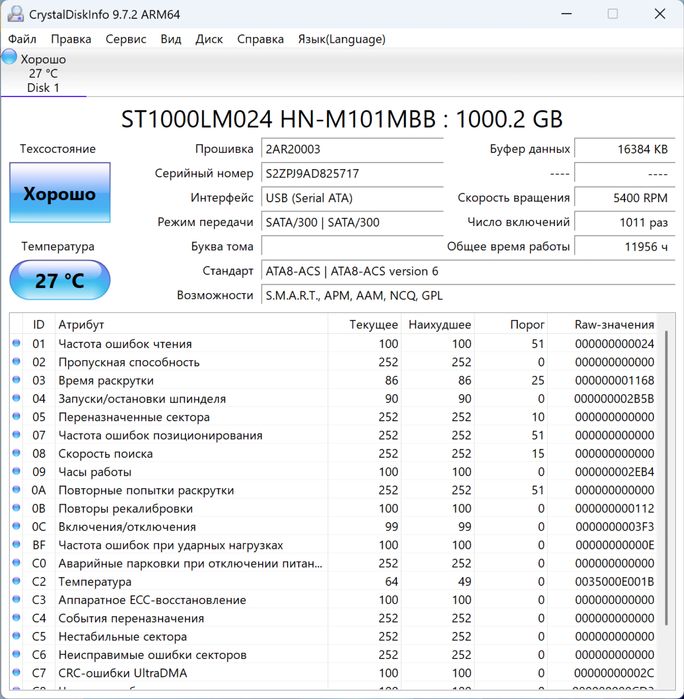Click the Raw-значения column header
684x699 pixels.
click(x=602, y=325)
